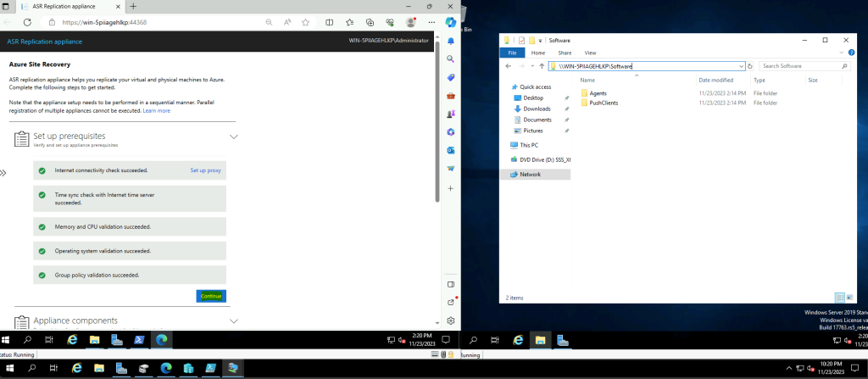Expand the Explorer ribbon chevron
The width and height of the screenshot is (868, 379).
coord(842,53)
